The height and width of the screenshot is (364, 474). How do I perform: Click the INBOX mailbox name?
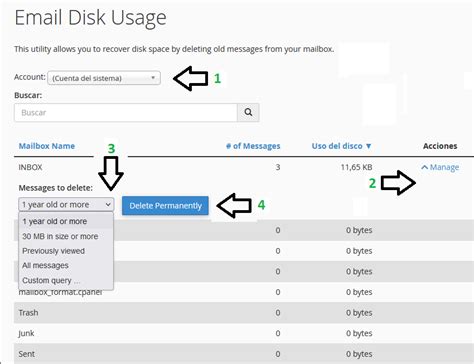30,167
